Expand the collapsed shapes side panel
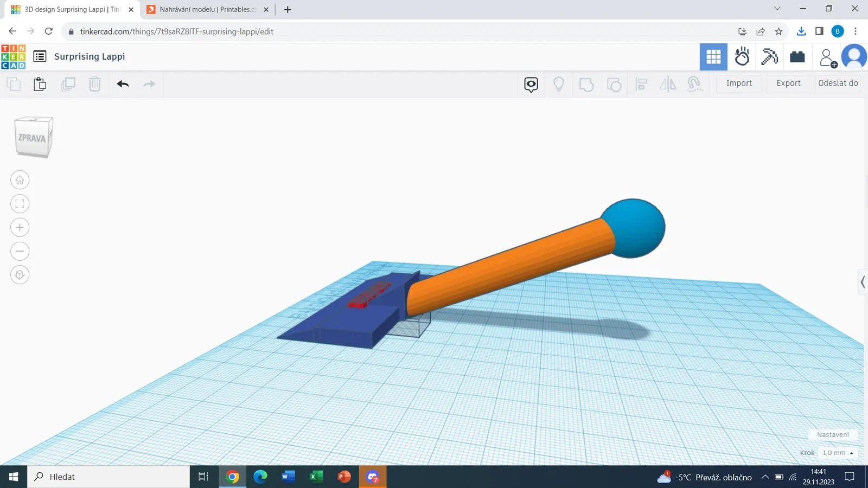This screenshot has height=488, width=868. pos(863,282)
